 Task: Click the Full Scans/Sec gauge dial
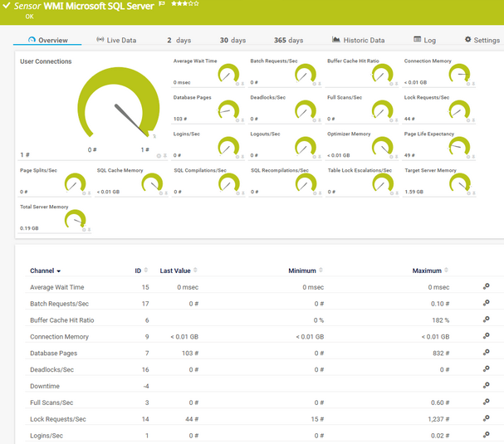tap(382, 111)
